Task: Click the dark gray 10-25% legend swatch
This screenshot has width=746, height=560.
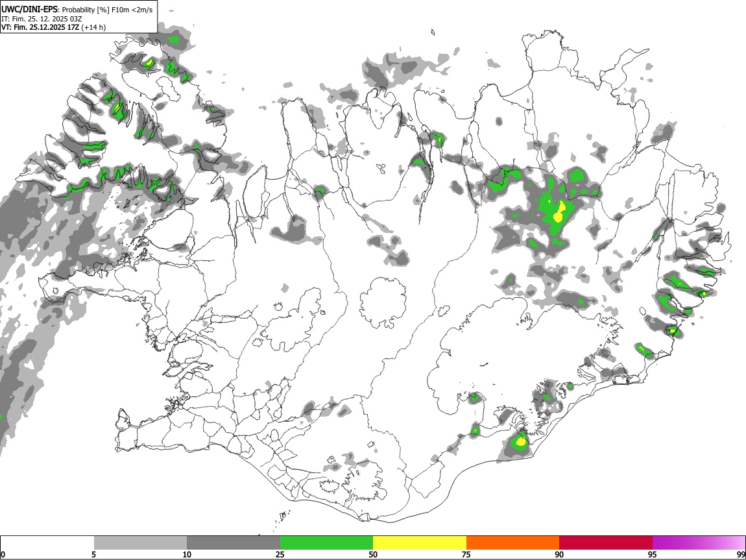Action: click(x=234, y=542)
